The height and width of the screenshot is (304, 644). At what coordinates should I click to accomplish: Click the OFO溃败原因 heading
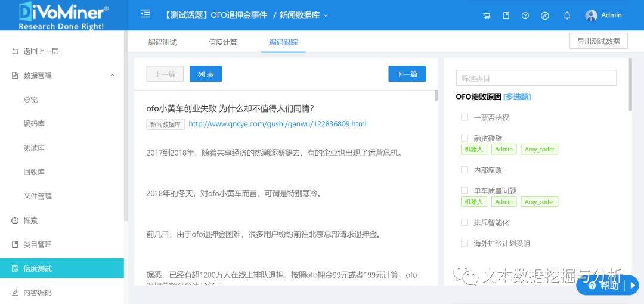(x=478, y=97)
